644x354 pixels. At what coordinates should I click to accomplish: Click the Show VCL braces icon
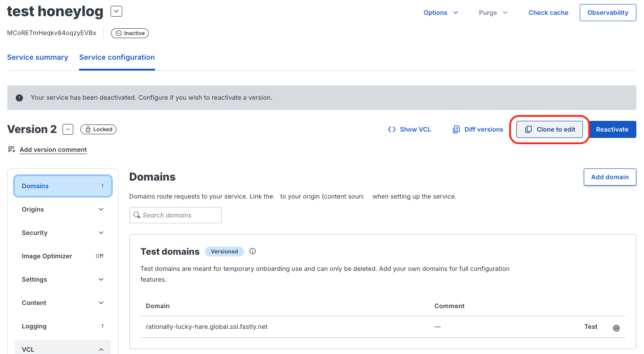[391, 129]
